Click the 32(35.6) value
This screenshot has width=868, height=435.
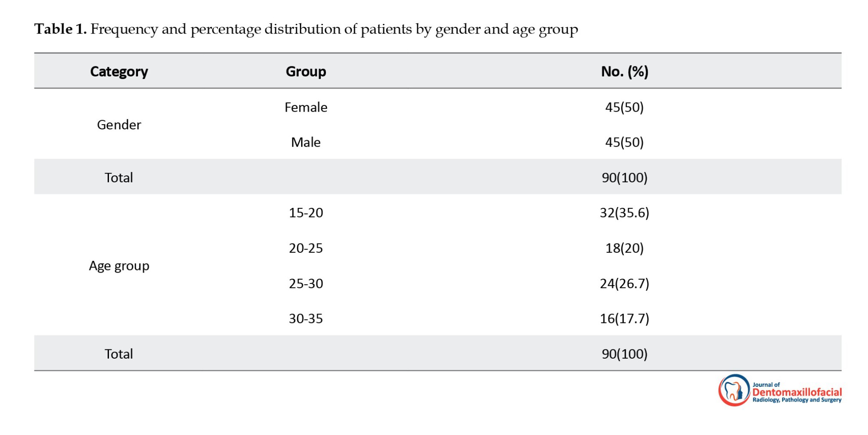click(x=624, y=213)
